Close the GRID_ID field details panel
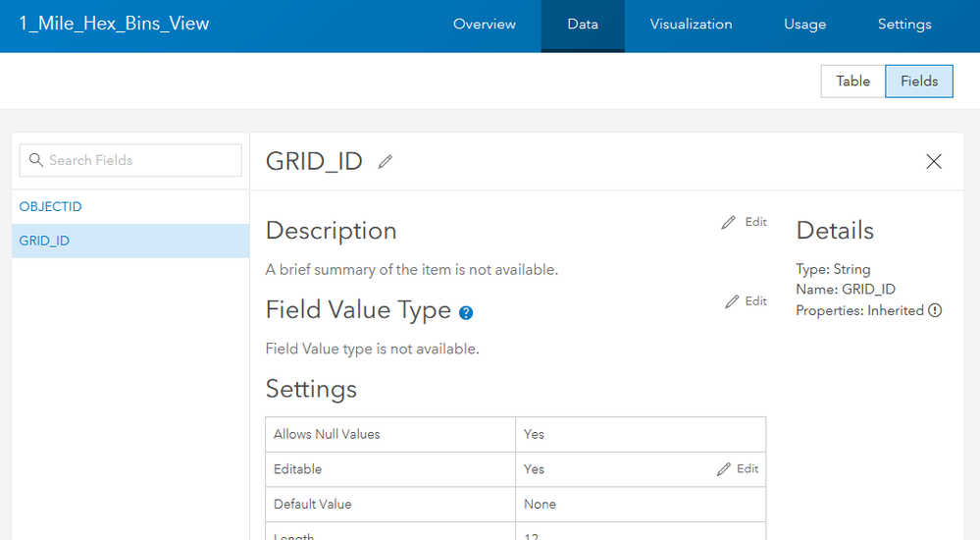The image size is (980, 540). (x=934, y=161)
